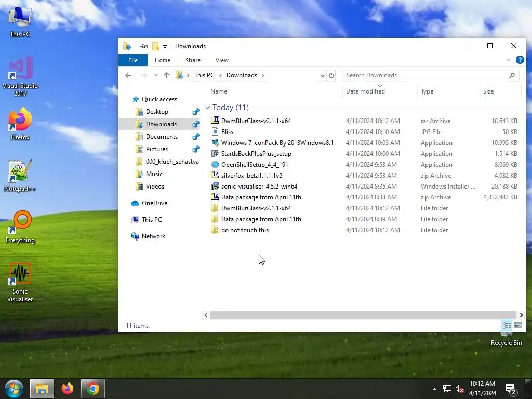
Task: Select 000_kluch_schastya folder in sidebar
Action: coord(172,162)
